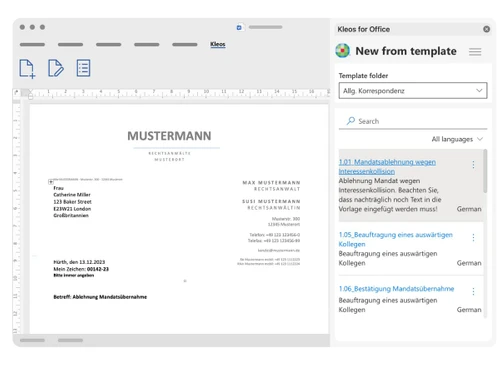The image size is (500, 375).
Task: Open the Kleos ribbon tab
Action: (218, 44)
